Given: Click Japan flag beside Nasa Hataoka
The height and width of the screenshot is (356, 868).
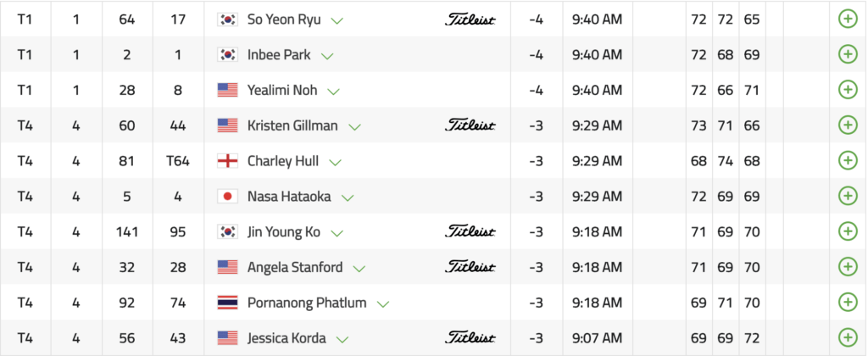Looking at the screenshot, I should [x=227, y=197].
